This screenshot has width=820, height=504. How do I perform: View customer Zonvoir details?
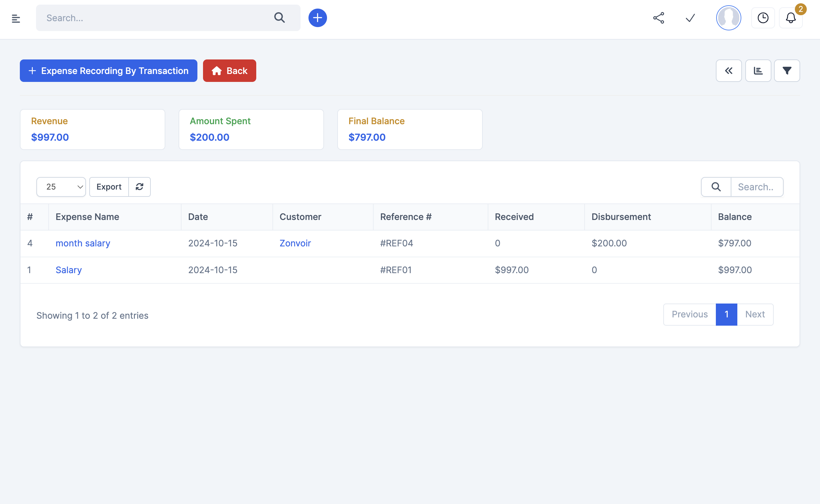click(x=295, y=243)
